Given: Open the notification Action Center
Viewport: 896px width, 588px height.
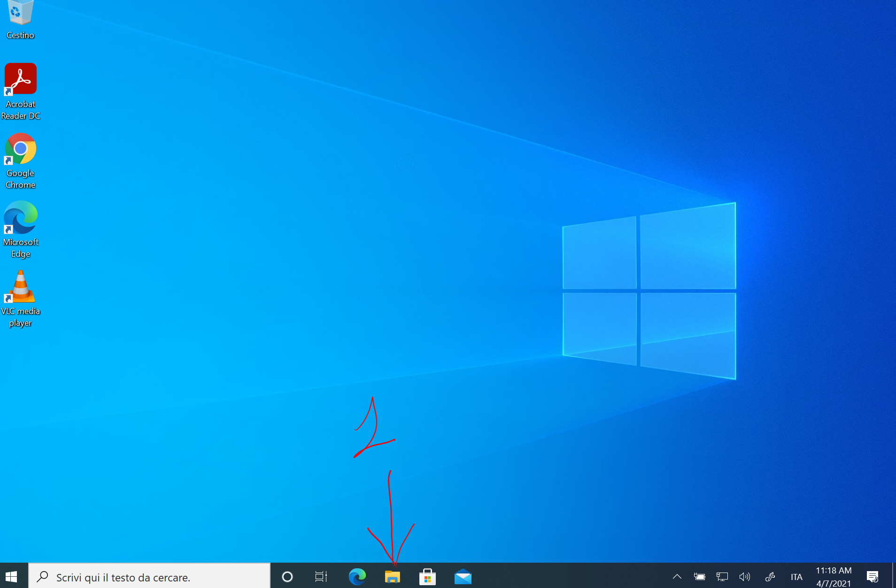Looking at the screenshot, I should 873,577.
